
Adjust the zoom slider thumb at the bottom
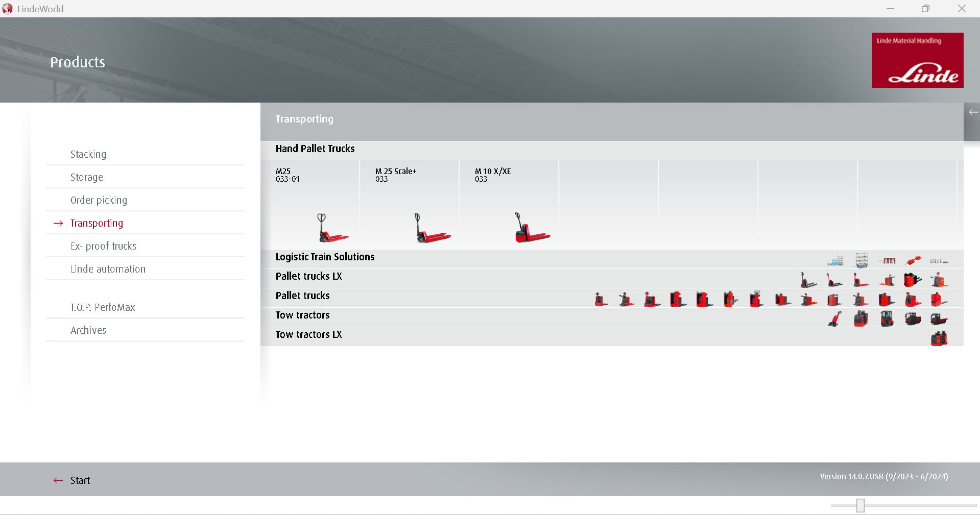861,505
